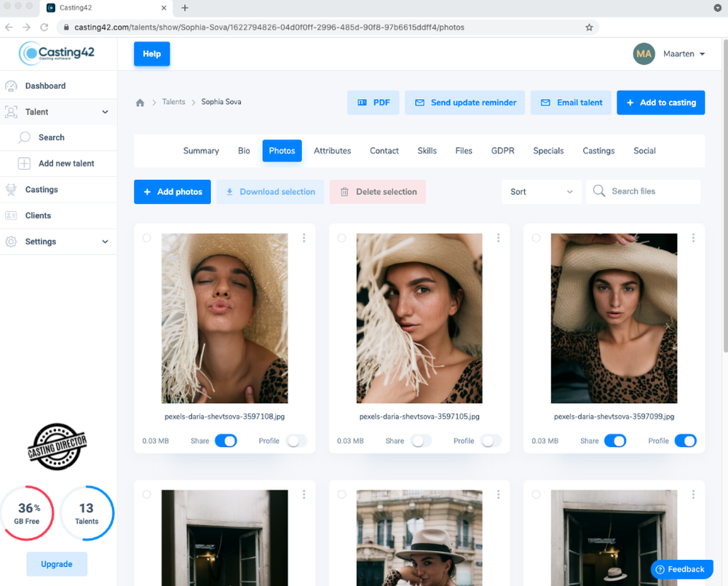
Task: Click the browser back arrow
Action: (9, 28)
